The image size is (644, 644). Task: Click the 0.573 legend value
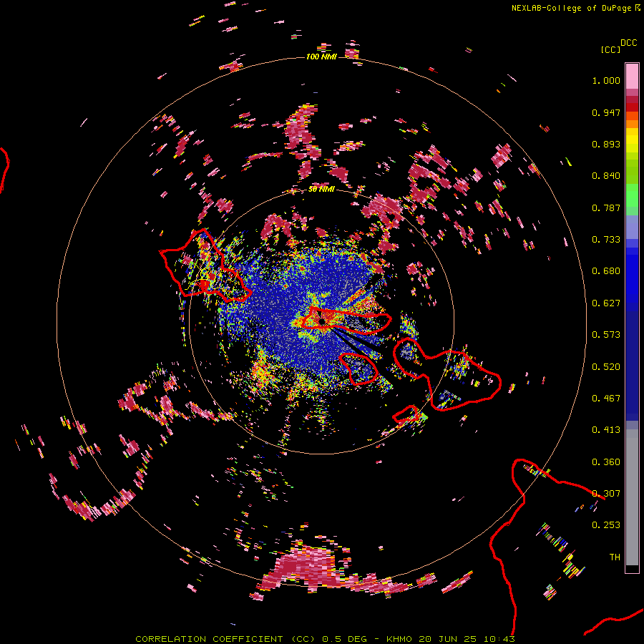pyautogui.click(x=606, y=335)
